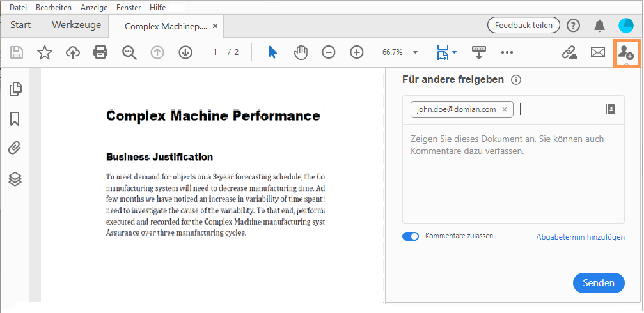644x313 pixels.
Task: Open the Layers side panel
Action: click(15, 179)
